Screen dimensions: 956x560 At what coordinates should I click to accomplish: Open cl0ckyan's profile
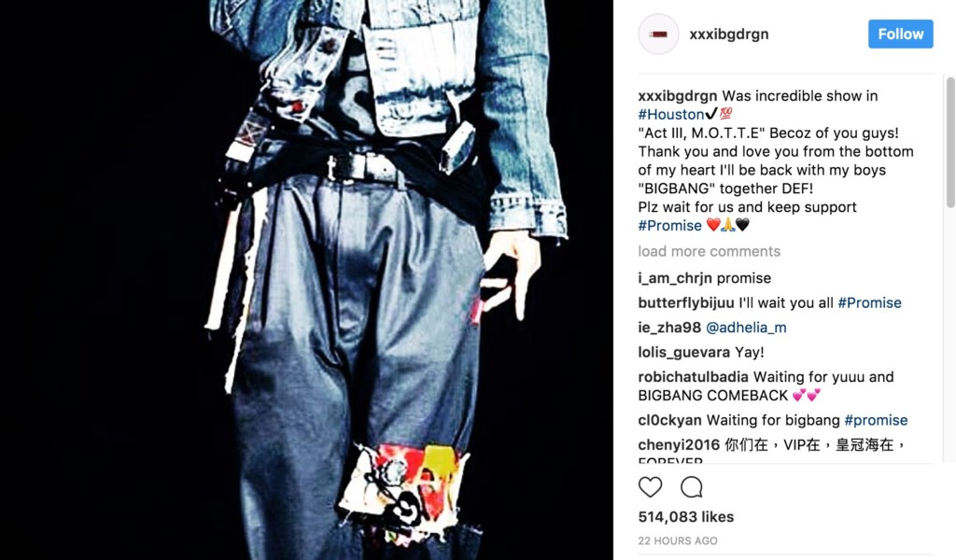coord(669,420)
